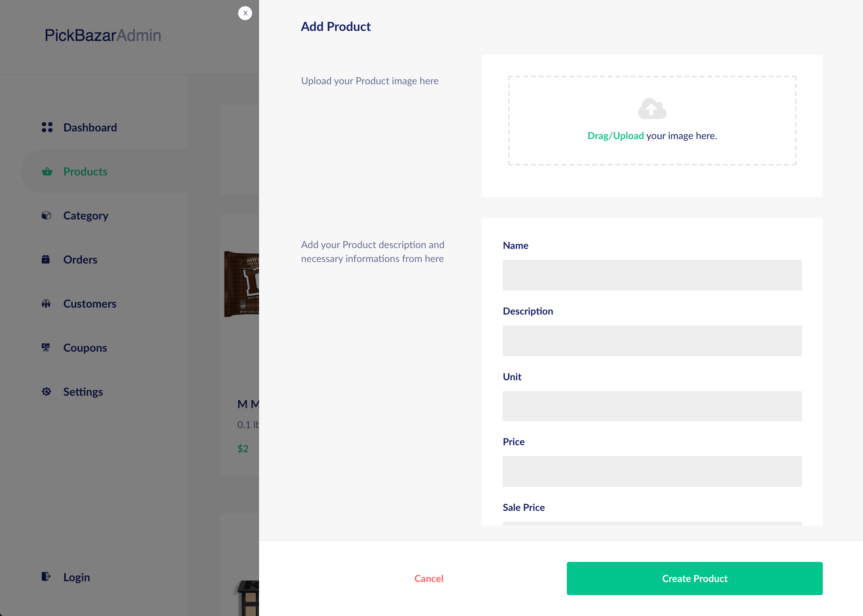Click the Price input field
This screenshot has width=863, height=616.
pyautogui.click(x=652, y=471)
